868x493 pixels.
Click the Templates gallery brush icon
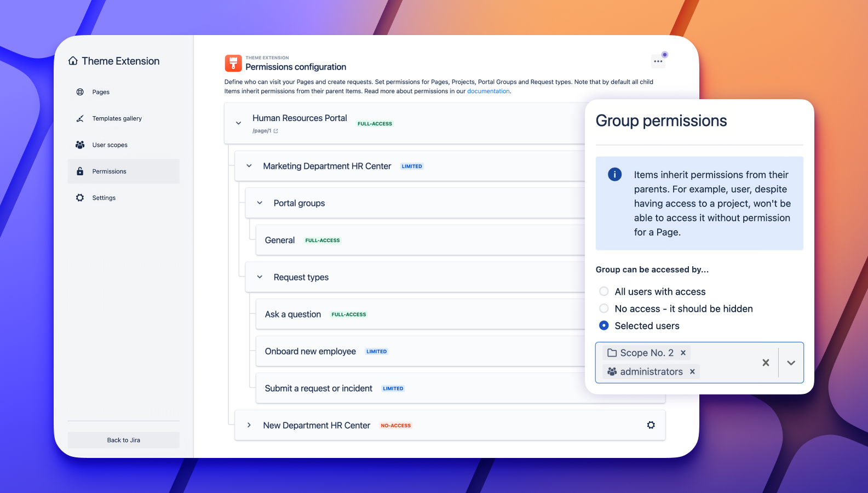tap(80, 118)
